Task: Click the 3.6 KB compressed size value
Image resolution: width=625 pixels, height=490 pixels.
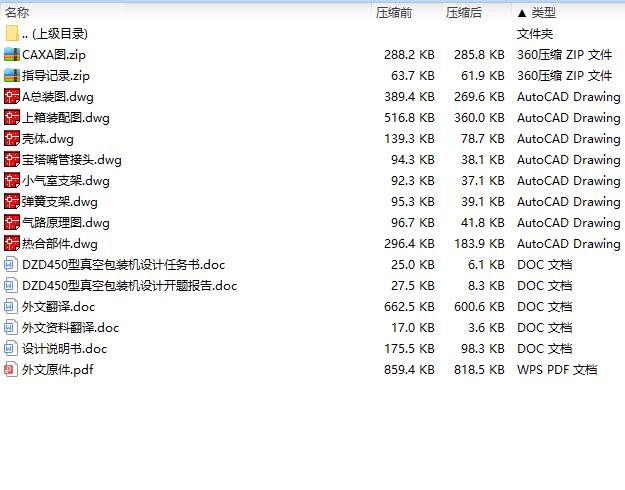Action: pyautogui.click(x=486, y=328)
